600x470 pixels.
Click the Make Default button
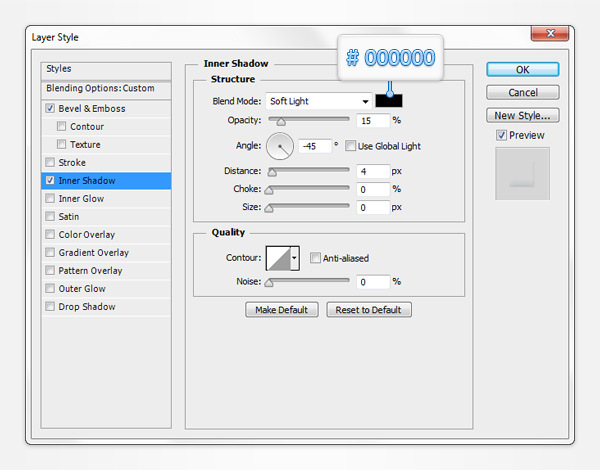click(x=282, y=310)
